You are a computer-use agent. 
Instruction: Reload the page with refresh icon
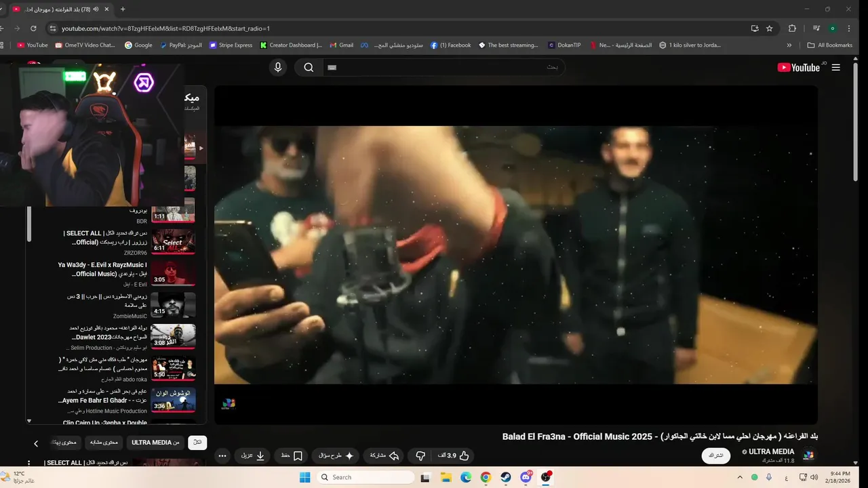click(x=33, y=28)
